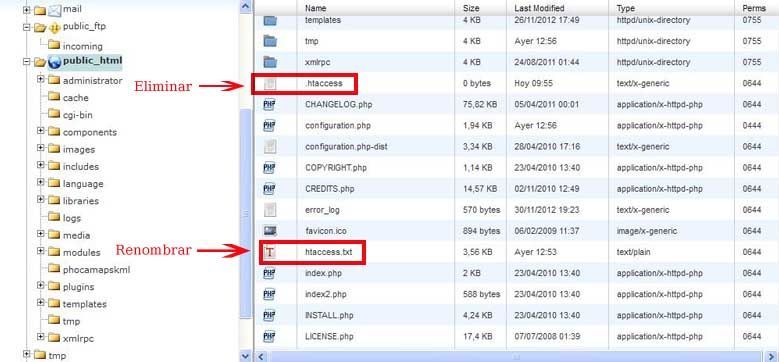Click the file icon beside error_log
This screenshot has height=362, width=779.
269,210
